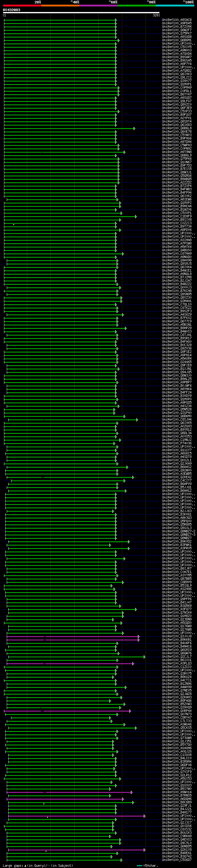This screenshot has height=868, width=197.
Task: Click UniRef100_B8HP29 entry
Action: click(x=177, y=328)
